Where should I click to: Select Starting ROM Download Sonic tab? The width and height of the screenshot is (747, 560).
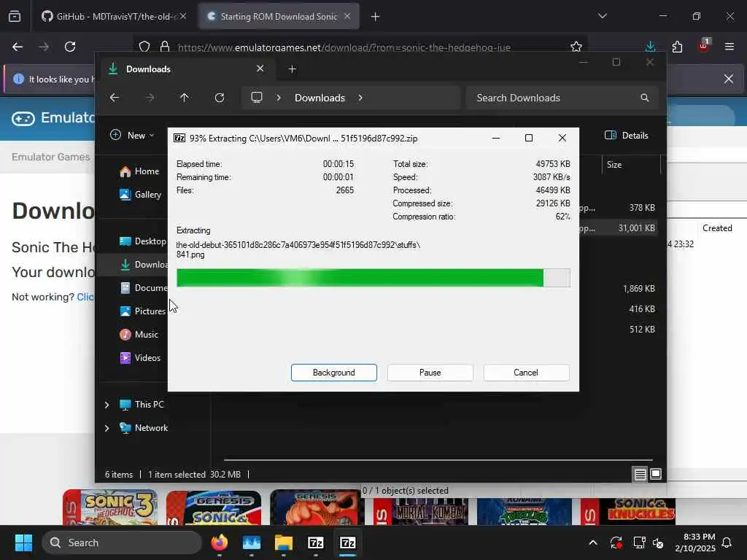[279, 17]
